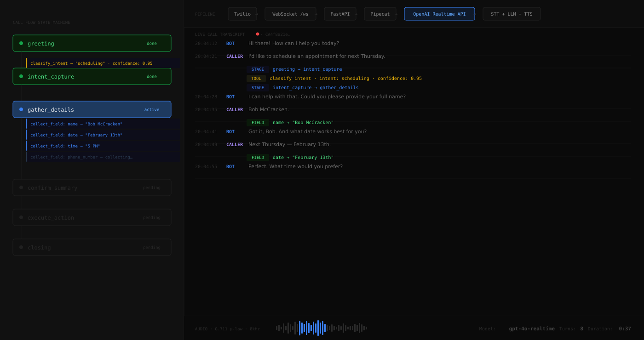Select the STT + LLM + TTS node
The width and height of the screenshot is (644, 340).
(x=512, y=14)
